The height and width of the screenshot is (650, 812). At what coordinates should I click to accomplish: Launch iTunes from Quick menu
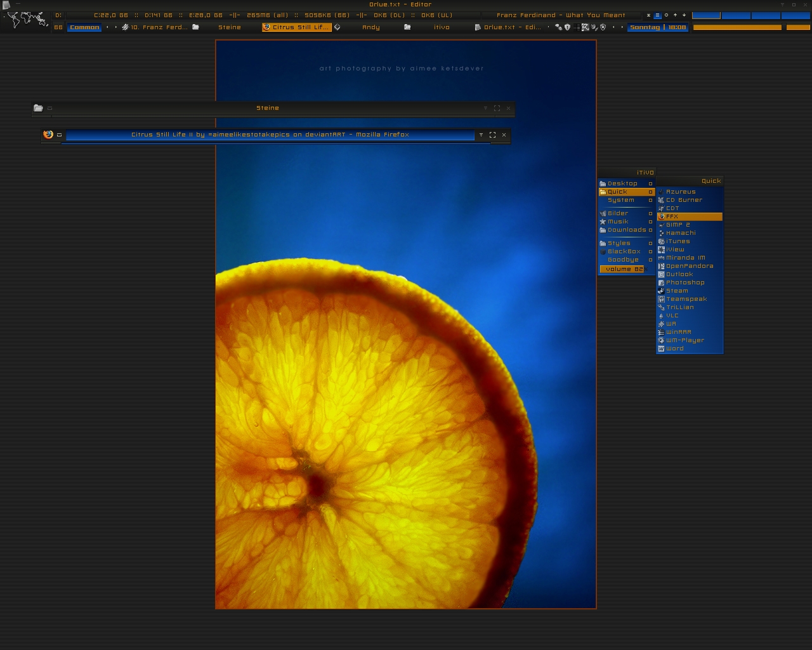click(x=690, y=241)
